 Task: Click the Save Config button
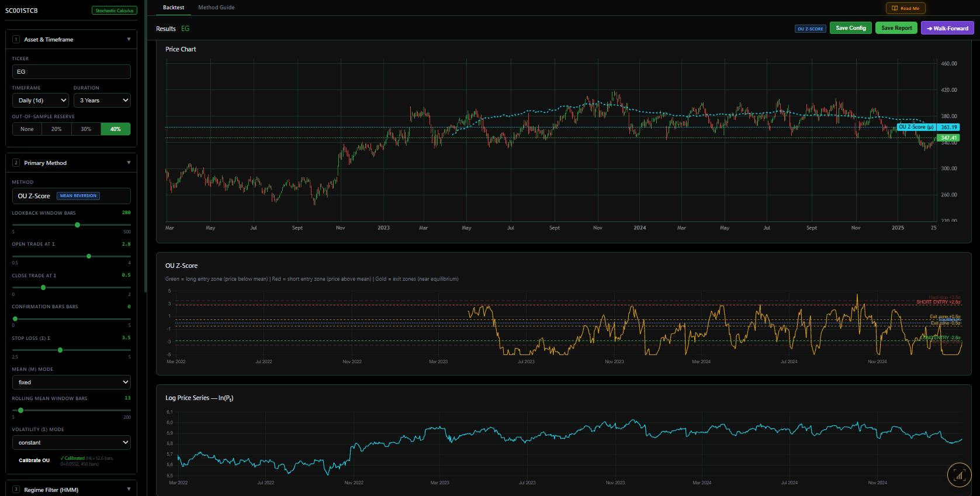851,28
